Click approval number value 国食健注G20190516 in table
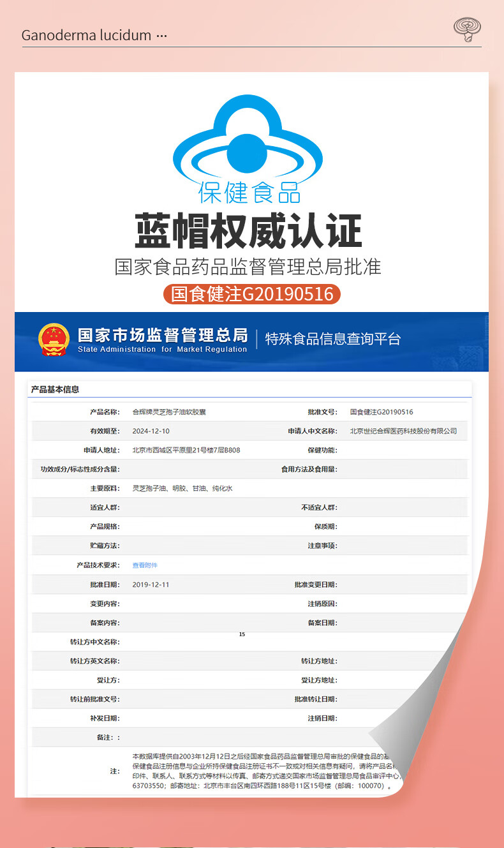504x848 pixels. tap(382, 412)
